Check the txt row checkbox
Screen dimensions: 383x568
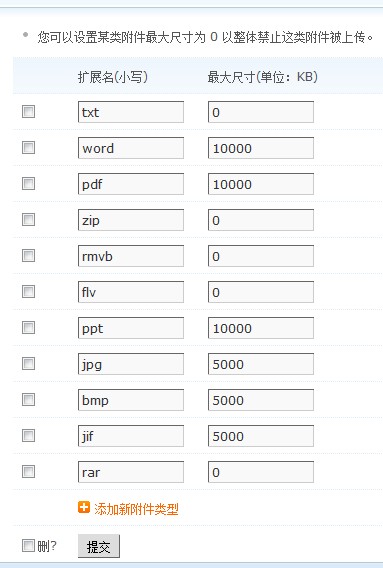click(x=28, y=112)
